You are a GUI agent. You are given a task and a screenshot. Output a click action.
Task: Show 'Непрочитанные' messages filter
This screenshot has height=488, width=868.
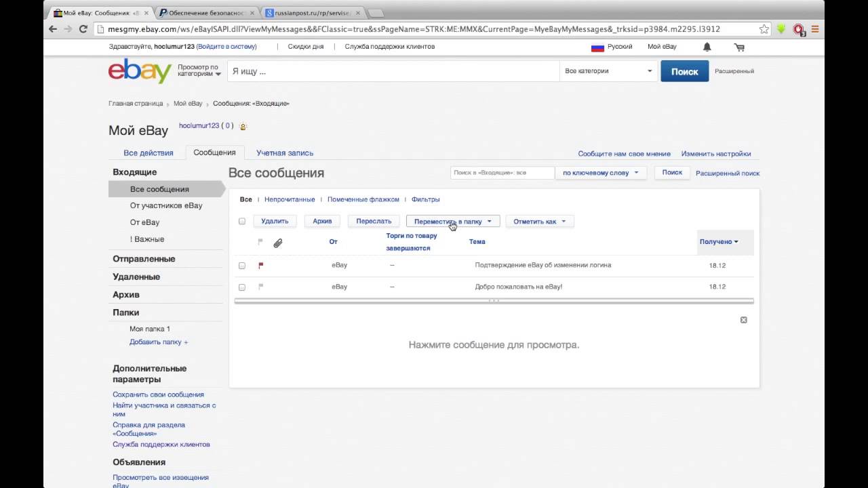click(290, 199)
